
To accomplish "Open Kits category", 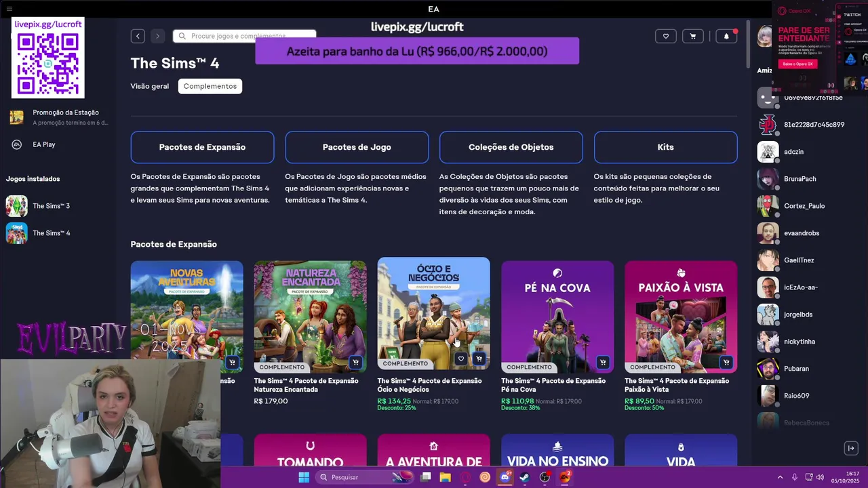I will pos(665,147).
